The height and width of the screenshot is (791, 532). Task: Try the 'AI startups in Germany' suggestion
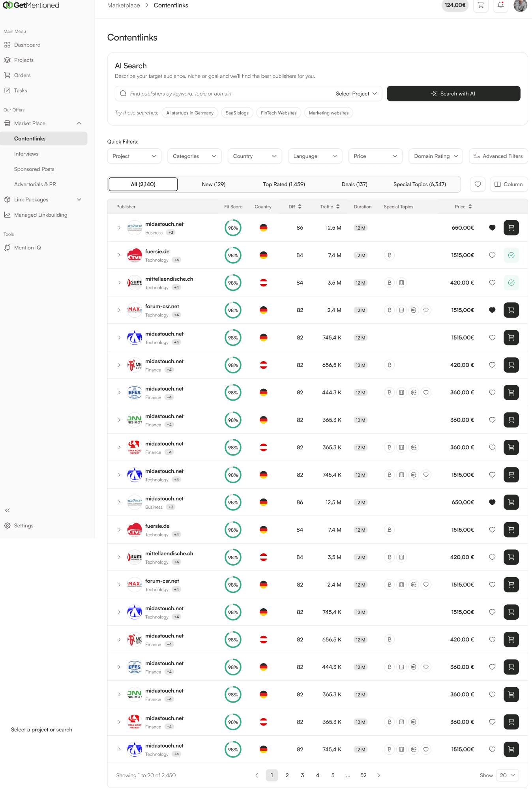coord(190,113)
